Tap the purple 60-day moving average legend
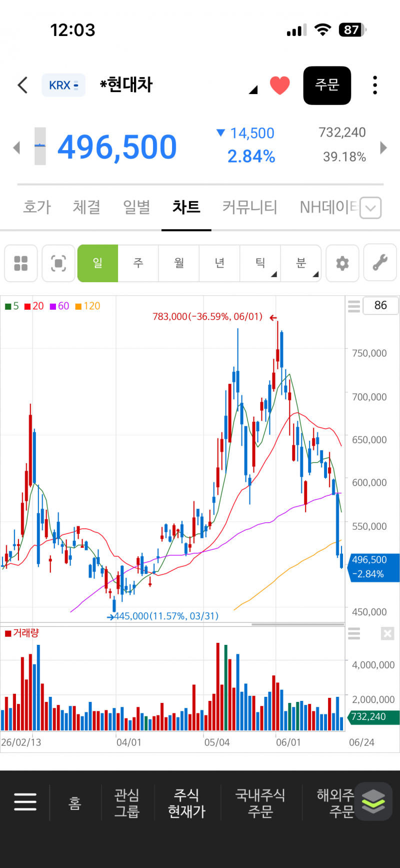This screenshot has width=400, height=868. [x=59, y=306]
